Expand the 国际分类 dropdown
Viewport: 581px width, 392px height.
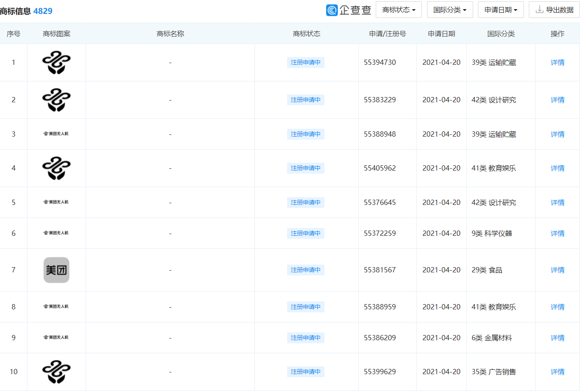[450, 9]
